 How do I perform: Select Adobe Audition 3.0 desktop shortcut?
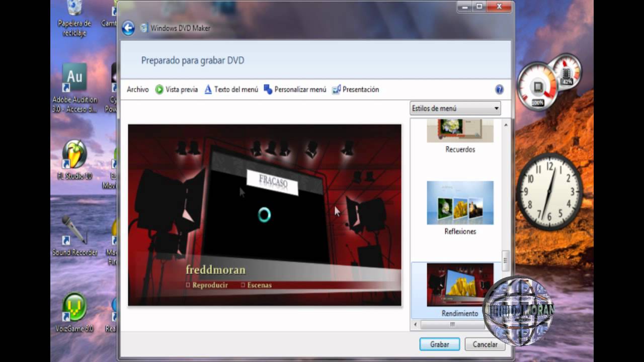[74, 88]
